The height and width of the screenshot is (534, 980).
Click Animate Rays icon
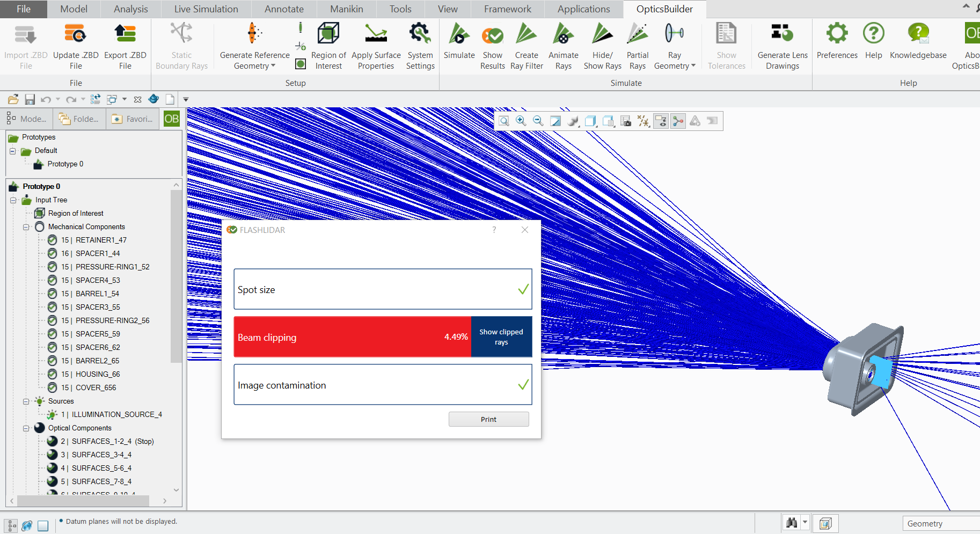coord(563,34)
